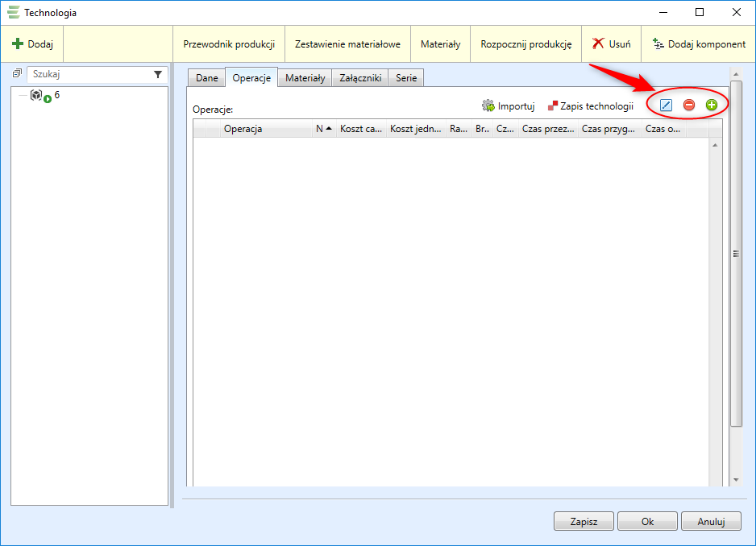This screenshot has width=756, height=546.
Task: Add new item with Dodaj button
Action: tap(32, 44)
